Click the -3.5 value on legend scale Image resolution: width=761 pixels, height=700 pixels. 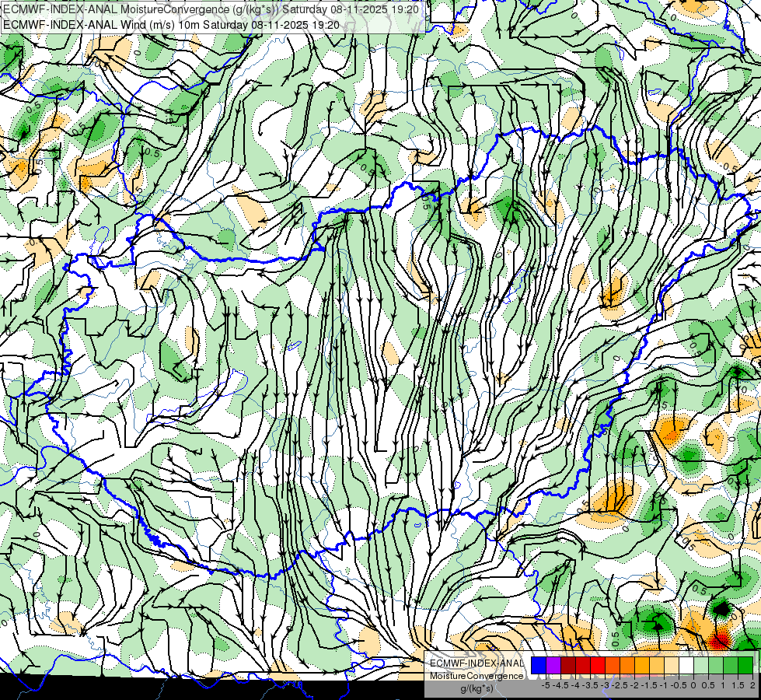(589, 685)
